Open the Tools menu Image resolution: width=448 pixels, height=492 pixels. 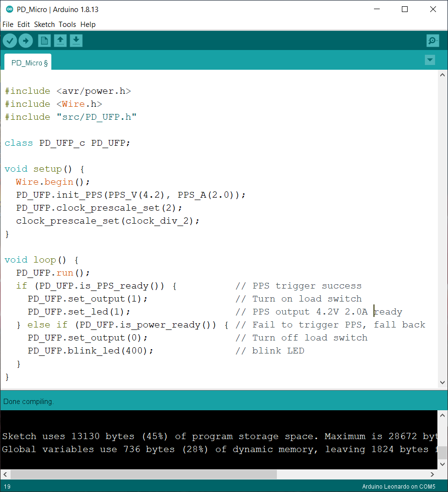point(67,25)
